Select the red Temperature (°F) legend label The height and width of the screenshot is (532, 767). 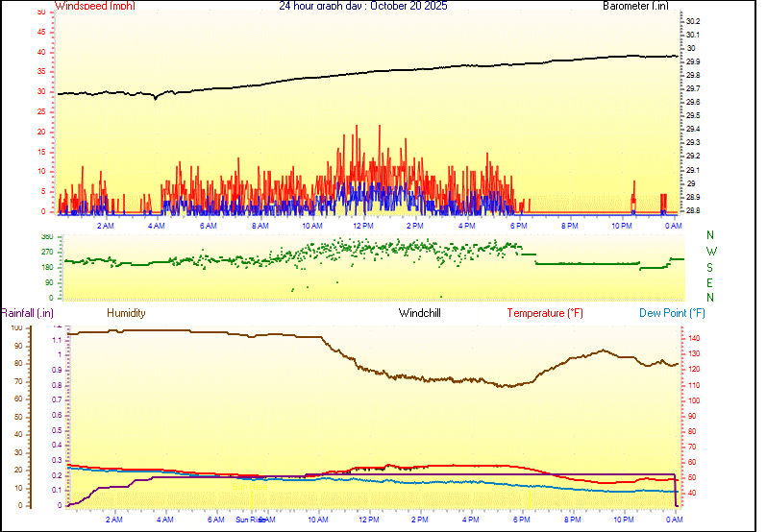coord(544,313)
